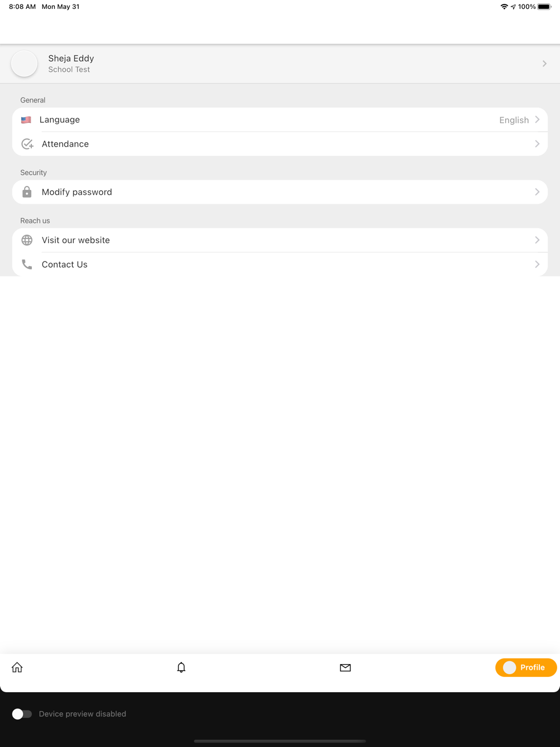Expand the Attendance row chevron
This screenshot has height=747, width=560.
click(537, 144)
